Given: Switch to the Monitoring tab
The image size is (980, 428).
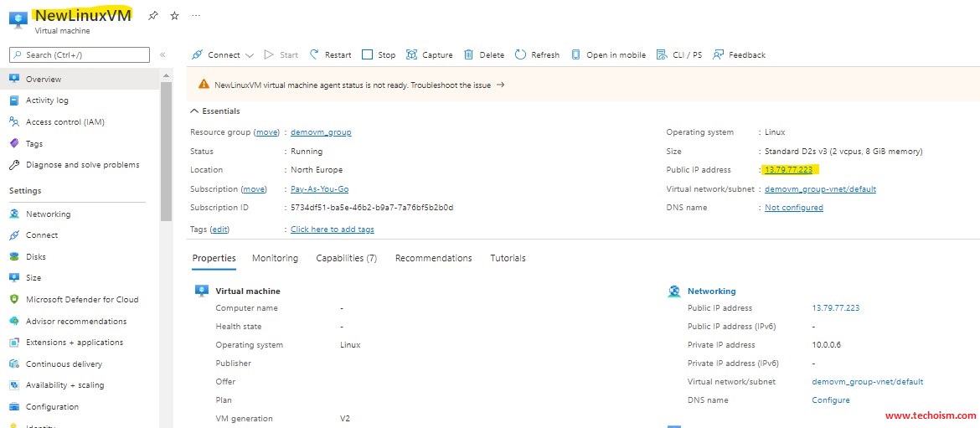Looking at the screenshot, I should pos(275,258).
